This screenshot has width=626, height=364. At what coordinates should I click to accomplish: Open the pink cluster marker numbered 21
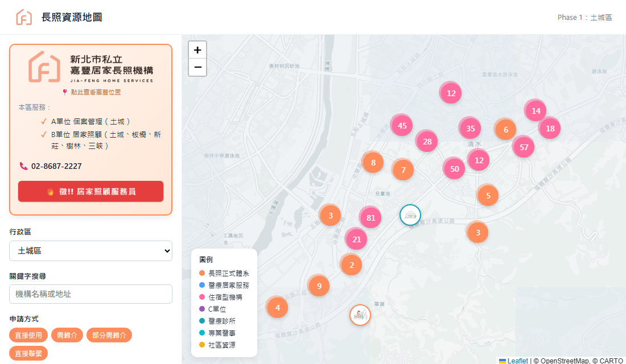356,239
